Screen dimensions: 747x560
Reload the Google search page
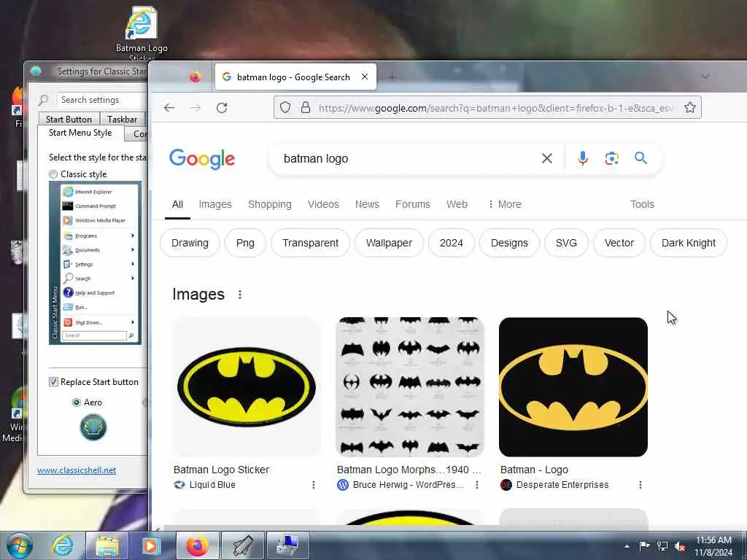tap(222, 108)
